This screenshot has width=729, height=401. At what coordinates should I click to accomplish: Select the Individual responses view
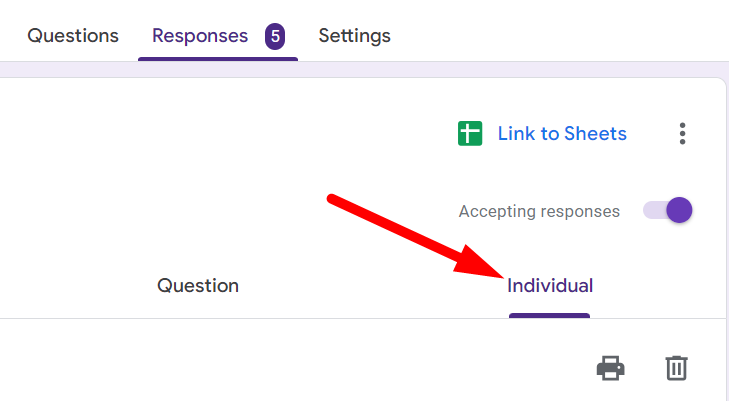[550, 286]
